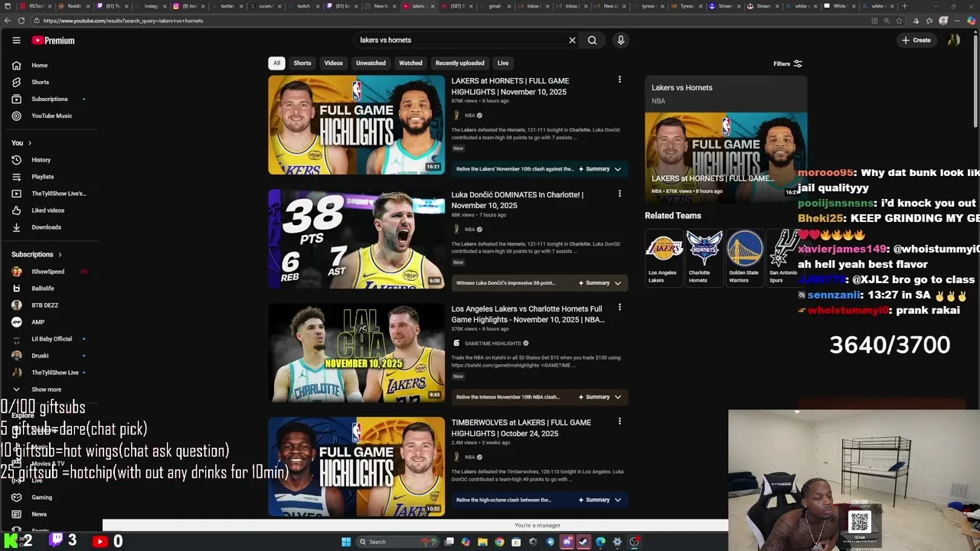Activate voice search microphone
Image resolution: width=980 pixels, height=551 pixels.
pyautogui.click(x=621, y=40)
